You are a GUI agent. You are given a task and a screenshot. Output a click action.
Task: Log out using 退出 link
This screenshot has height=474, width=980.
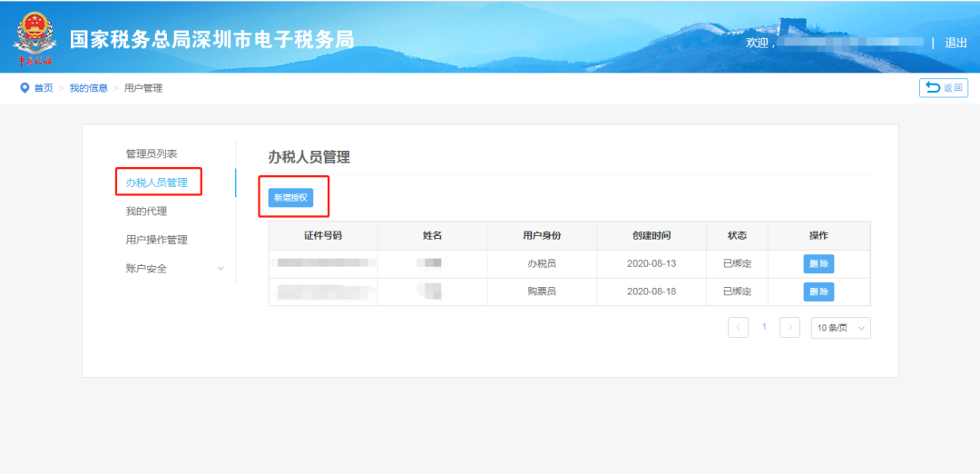[955, 43]
